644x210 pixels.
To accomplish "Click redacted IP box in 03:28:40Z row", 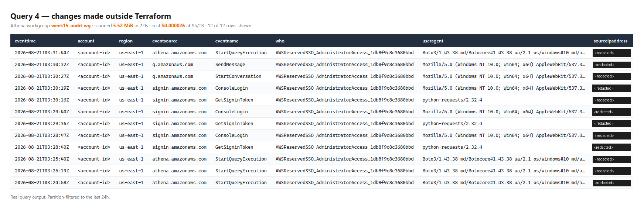I will [x=611, y=148].
